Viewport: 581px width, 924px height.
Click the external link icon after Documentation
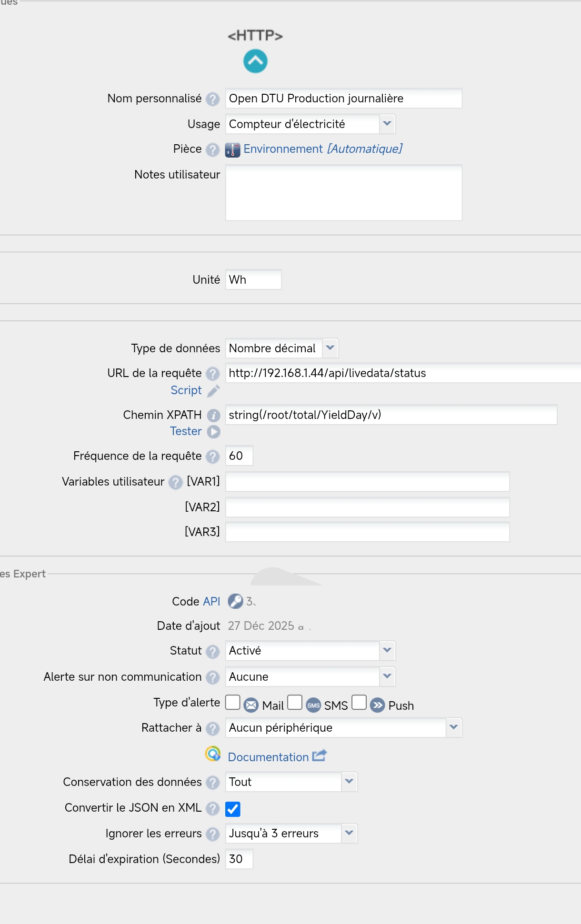point(319,755)
